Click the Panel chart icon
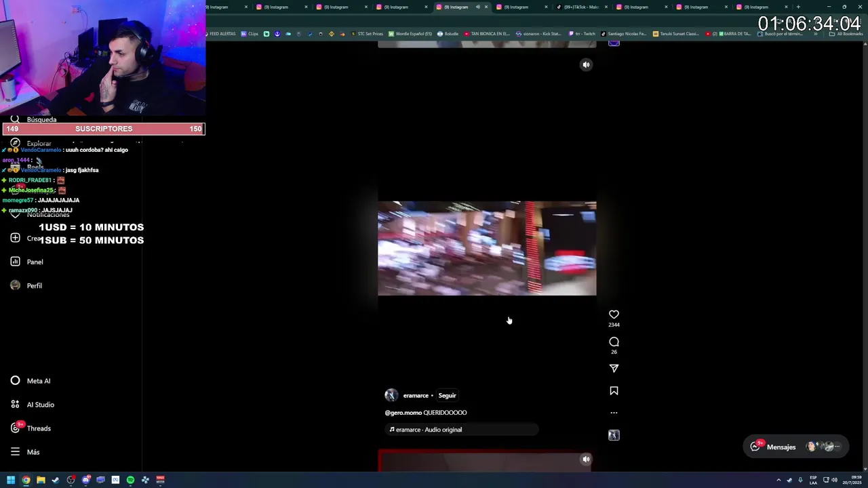 click(15, 262)
